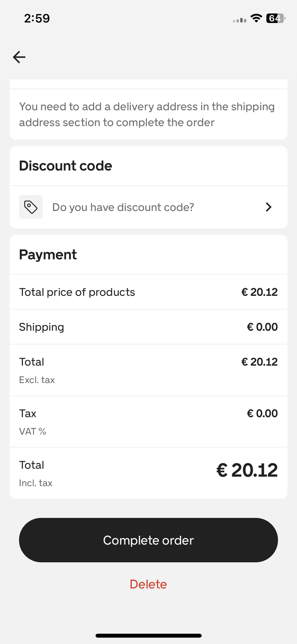This screenshot has height=644, width=297.
Task: Tap the back arrow icon
Action: pyautogui.click(x=19, y=57)
